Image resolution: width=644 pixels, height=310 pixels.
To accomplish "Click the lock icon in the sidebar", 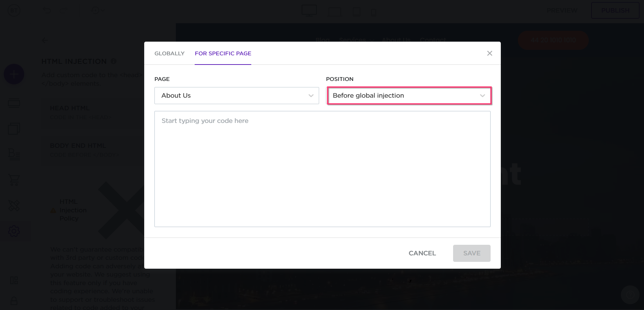I will click(x=14, y=301).
